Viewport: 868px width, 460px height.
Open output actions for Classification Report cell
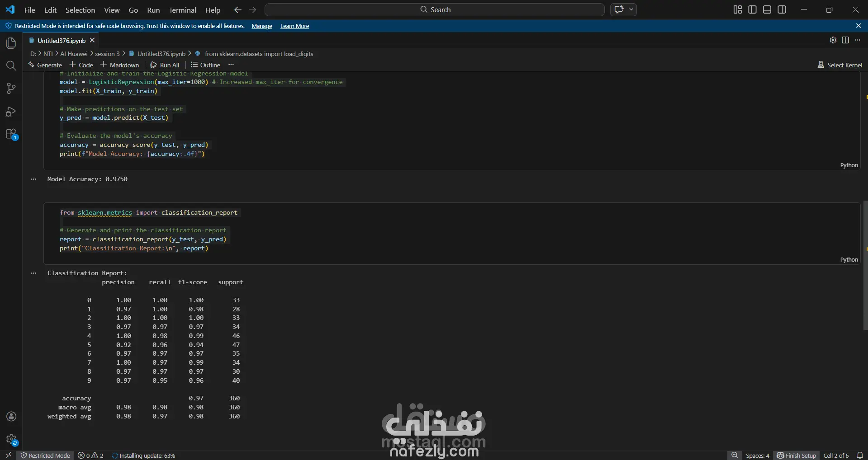(33, 273)
